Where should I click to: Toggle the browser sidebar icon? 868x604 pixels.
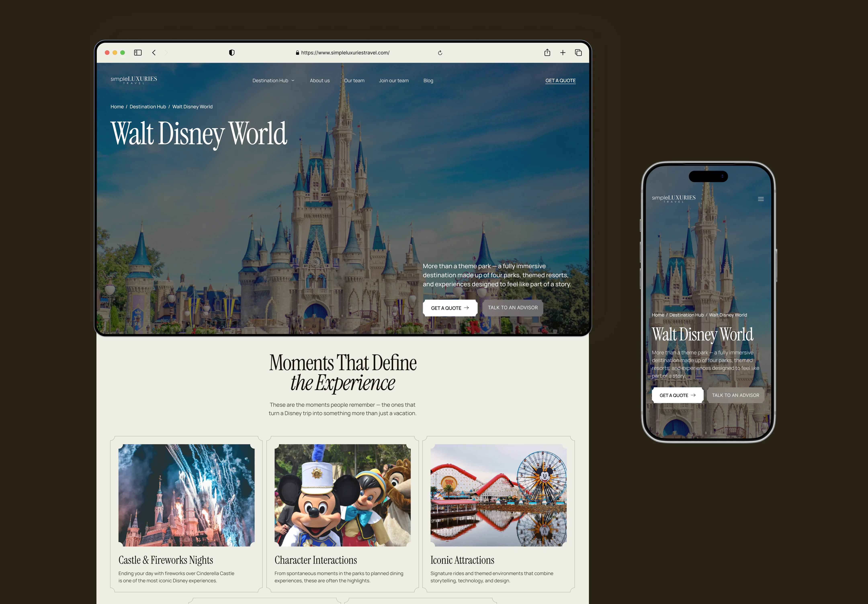coord(138,52)
